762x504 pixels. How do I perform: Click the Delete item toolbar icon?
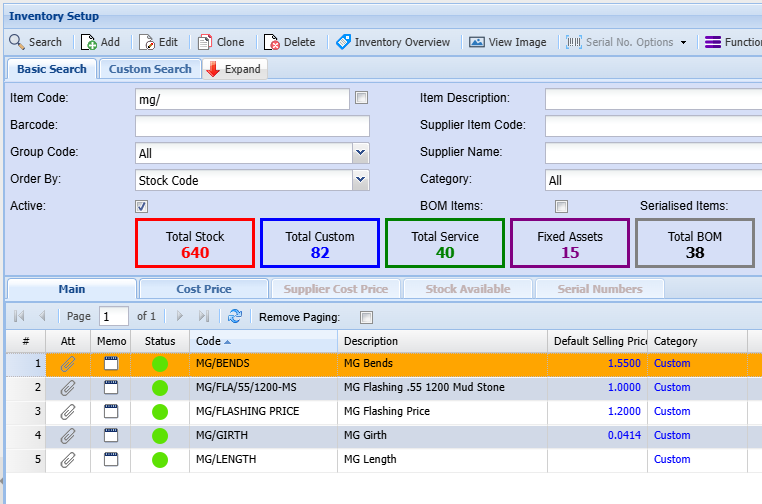tap(272, 42)
